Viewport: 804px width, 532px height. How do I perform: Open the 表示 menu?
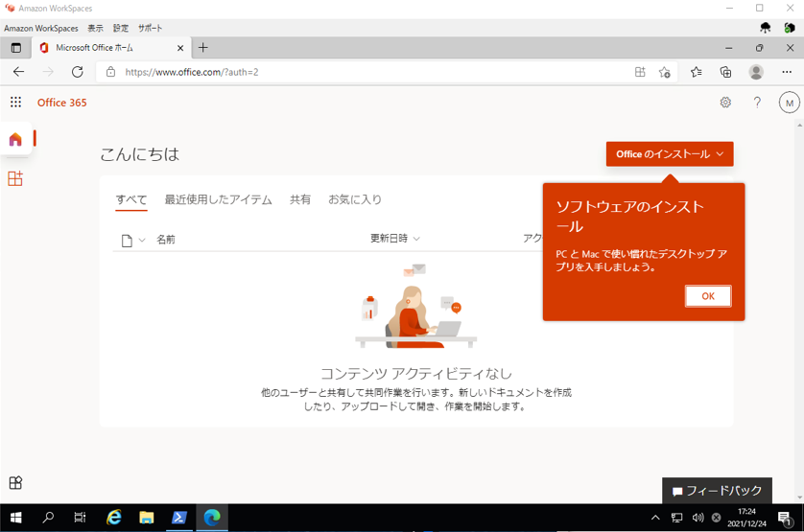click(95, 28)
